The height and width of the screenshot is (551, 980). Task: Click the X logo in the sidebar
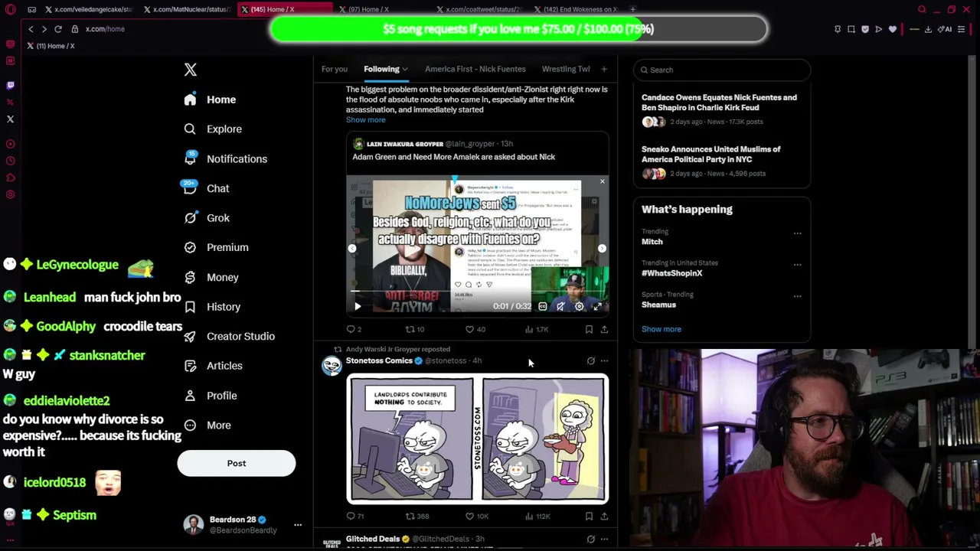(x=191, y=70)
